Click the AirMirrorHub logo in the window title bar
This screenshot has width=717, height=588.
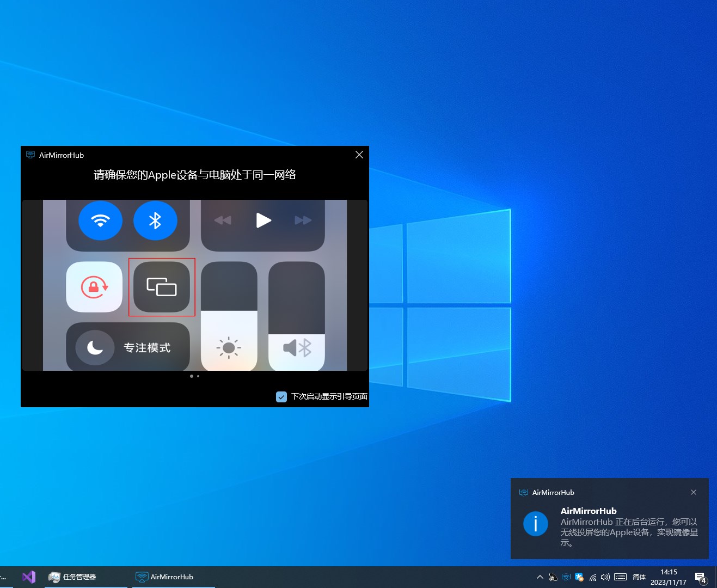(x=30, y=155)
